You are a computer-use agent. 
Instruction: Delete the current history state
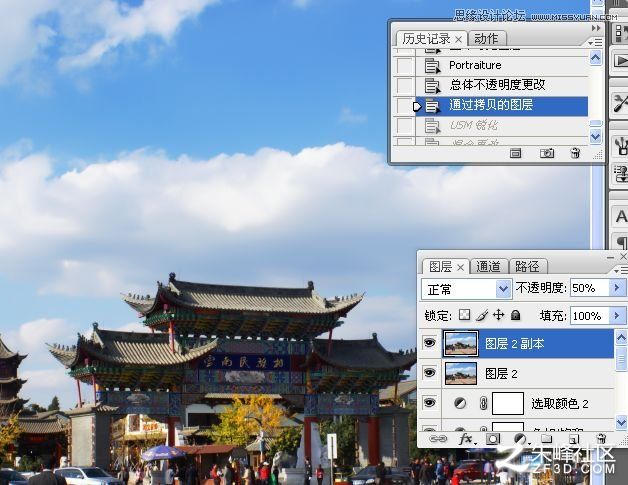coord(575,153)
